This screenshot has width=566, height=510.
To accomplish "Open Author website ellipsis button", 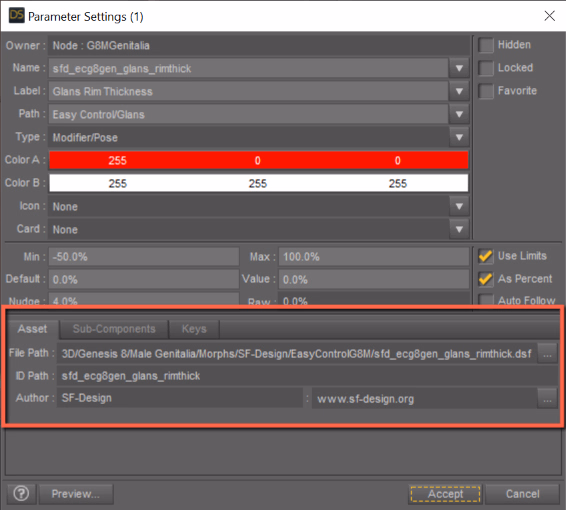I will [x=547, y=398].
